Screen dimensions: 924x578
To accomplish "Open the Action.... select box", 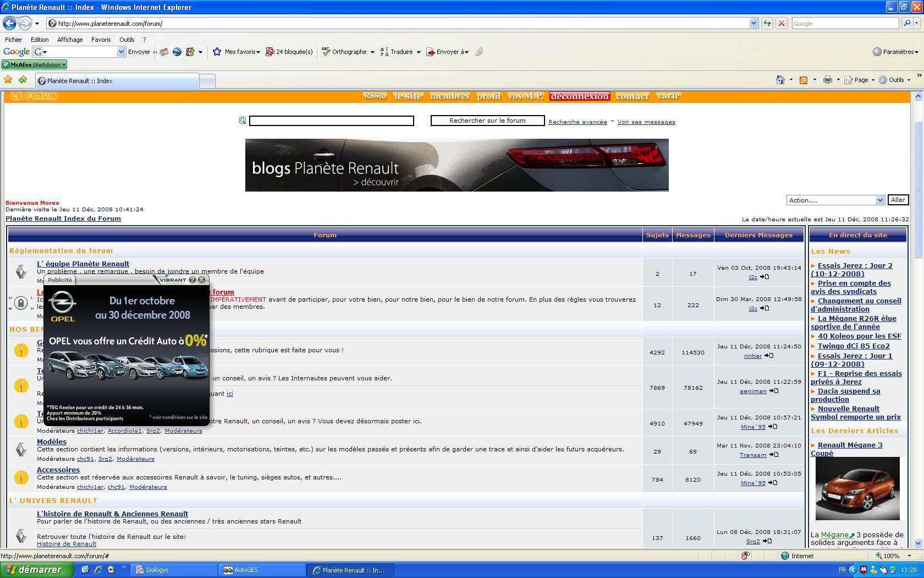I will coord(835,200).
